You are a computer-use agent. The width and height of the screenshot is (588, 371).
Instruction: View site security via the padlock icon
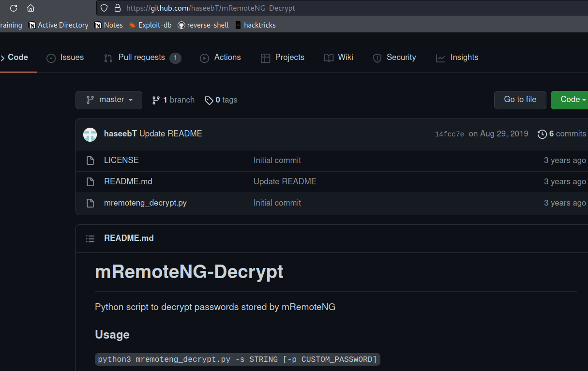click(117, 8)
